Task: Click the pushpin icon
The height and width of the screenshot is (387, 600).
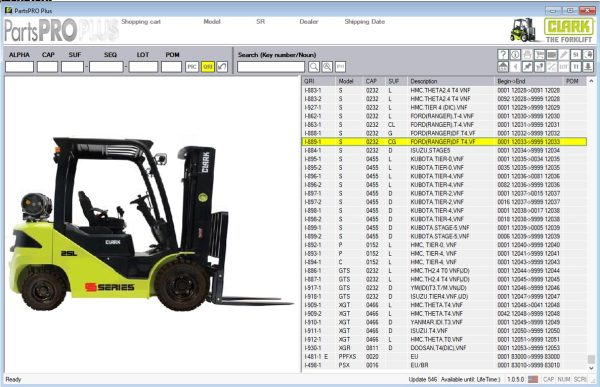Action: 527,67
